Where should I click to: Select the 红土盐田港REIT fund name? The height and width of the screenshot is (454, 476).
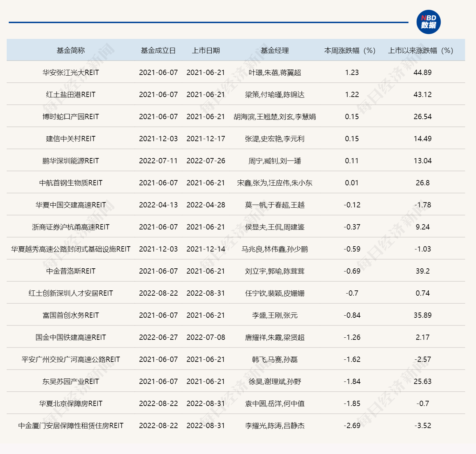71,95
